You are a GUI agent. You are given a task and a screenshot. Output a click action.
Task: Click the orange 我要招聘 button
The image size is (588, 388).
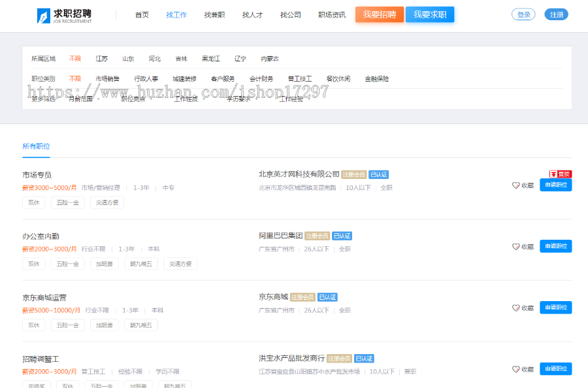380,14
